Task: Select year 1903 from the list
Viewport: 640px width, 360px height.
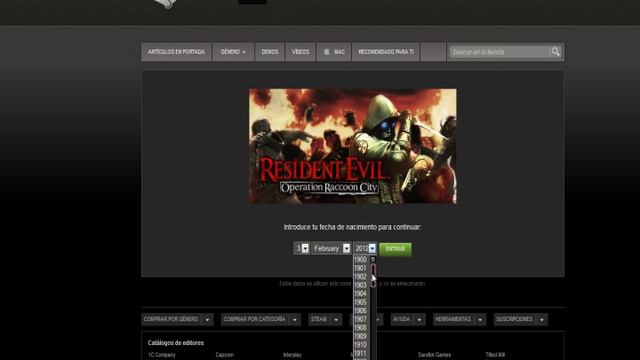Action: pos(361,285)
